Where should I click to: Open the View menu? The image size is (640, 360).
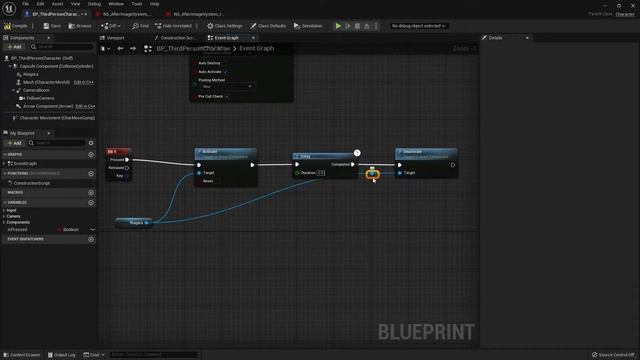(x=76, y=4)
